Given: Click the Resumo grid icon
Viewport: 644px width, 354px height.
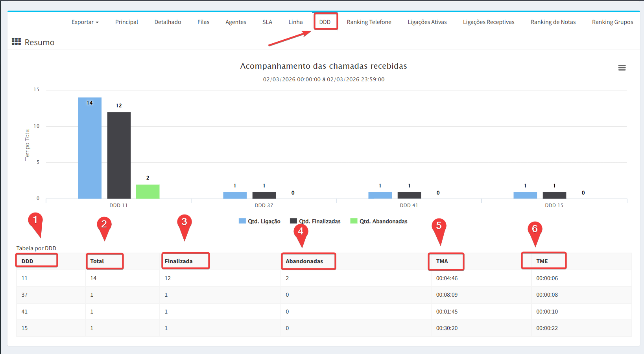Looking at the screenshot, I should point(16,42).
